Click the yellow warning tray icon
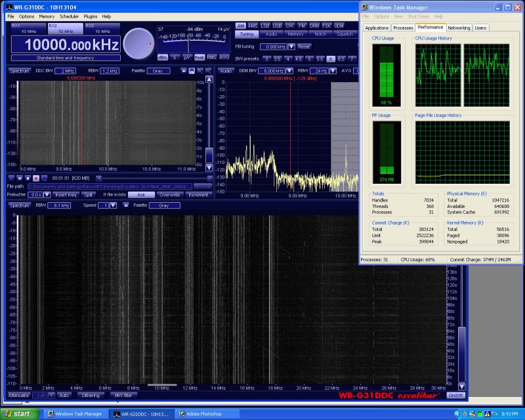Viewport: 525px width, 420px height. (x=487, y=414)
